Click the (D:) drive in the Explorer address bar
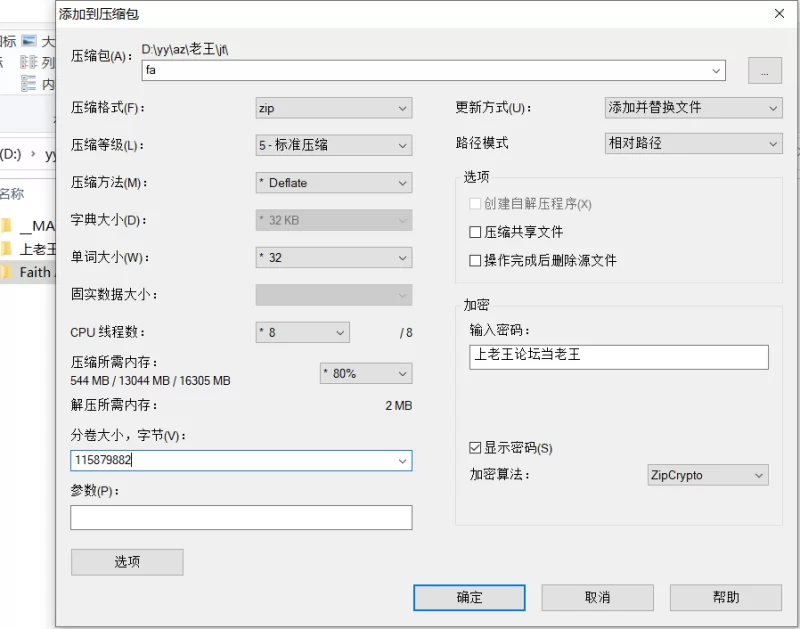The height and width of the screenshot is (629, 800). coord(11,154)
